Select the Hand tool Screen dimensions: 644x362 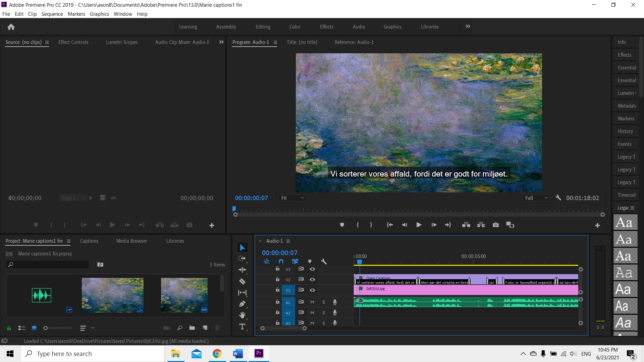click(243, 315)
